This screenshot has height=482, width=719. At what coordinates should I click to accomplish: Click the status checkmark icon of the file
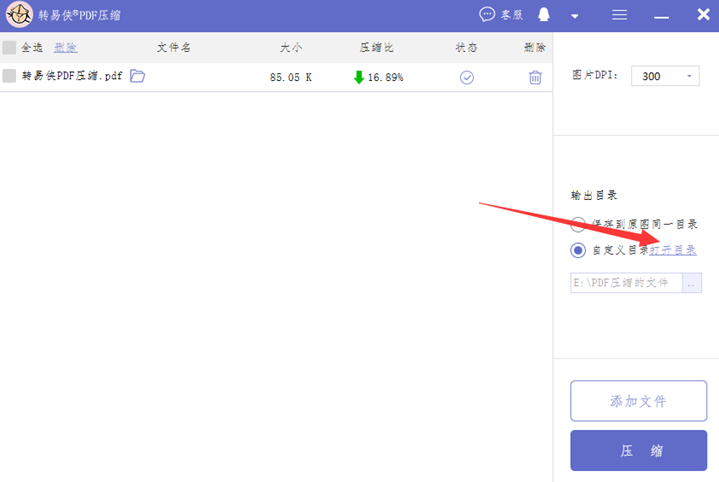click(x=467, y=78)
